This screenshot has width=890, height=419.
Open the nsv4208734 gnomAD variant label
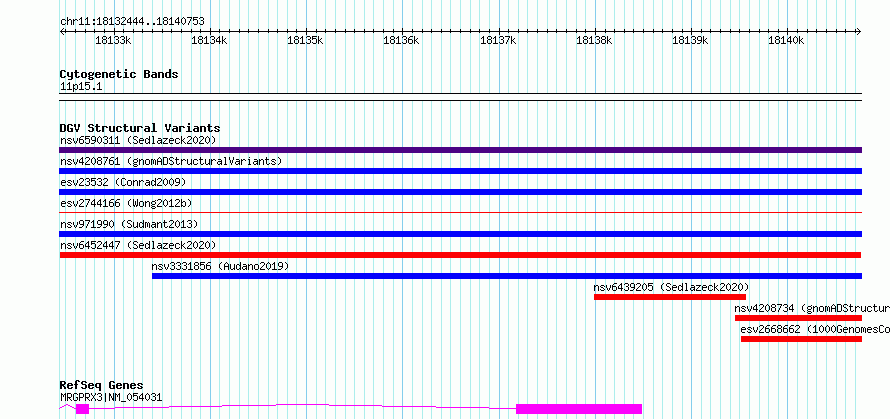click(812, 308)
